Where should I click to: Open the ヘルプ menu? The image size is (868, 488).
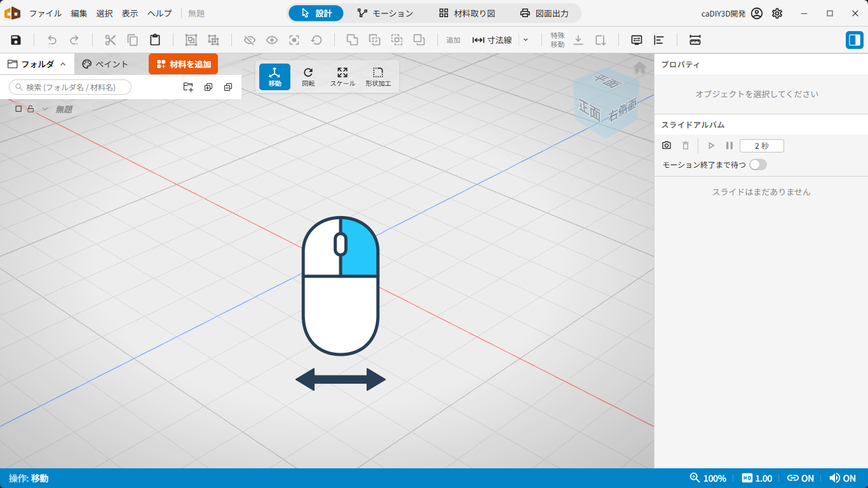click(x=159, y=13)
